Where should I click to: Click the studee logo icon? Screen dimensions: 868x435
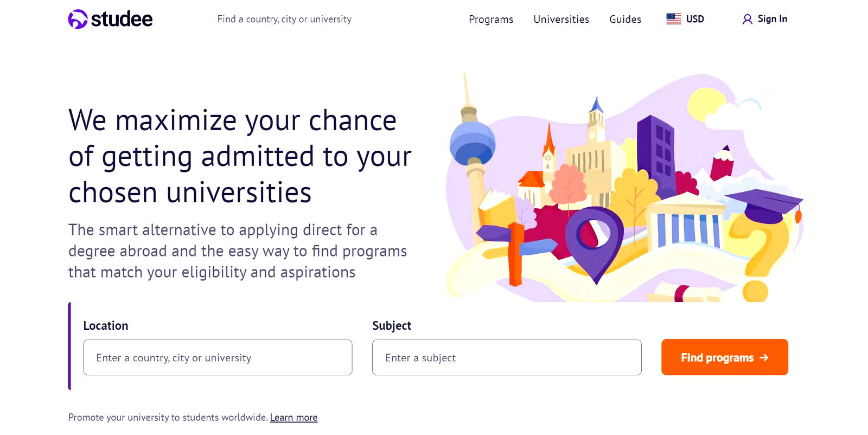pyautogui.click(x=78, y=19)
